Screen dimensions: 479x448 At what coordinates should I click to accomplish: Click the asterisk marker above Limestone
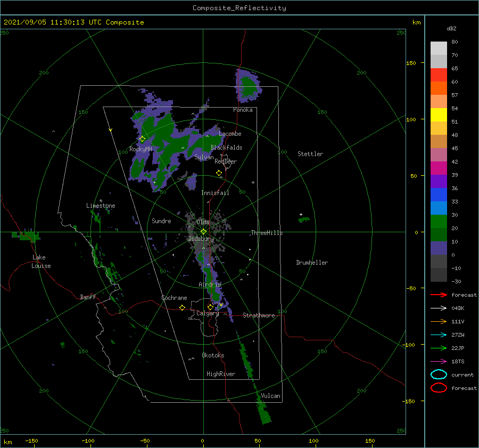click(101, 201)
